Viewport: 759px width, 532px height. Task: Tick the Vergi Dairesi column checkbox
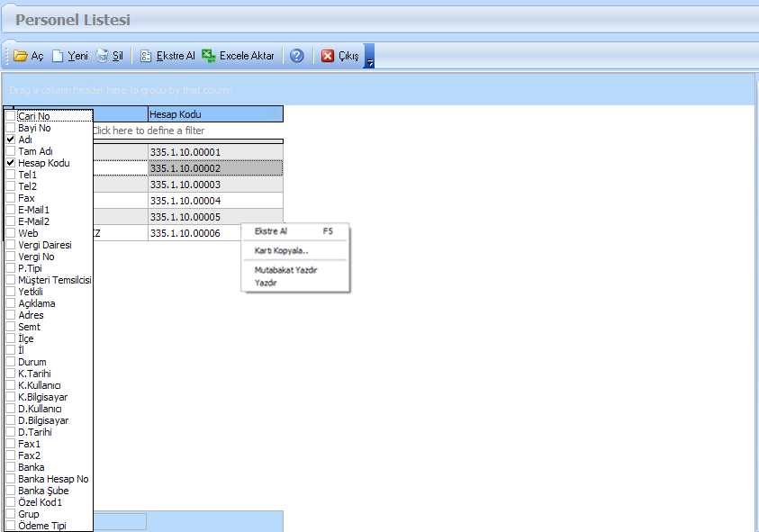tap(11, 245)
